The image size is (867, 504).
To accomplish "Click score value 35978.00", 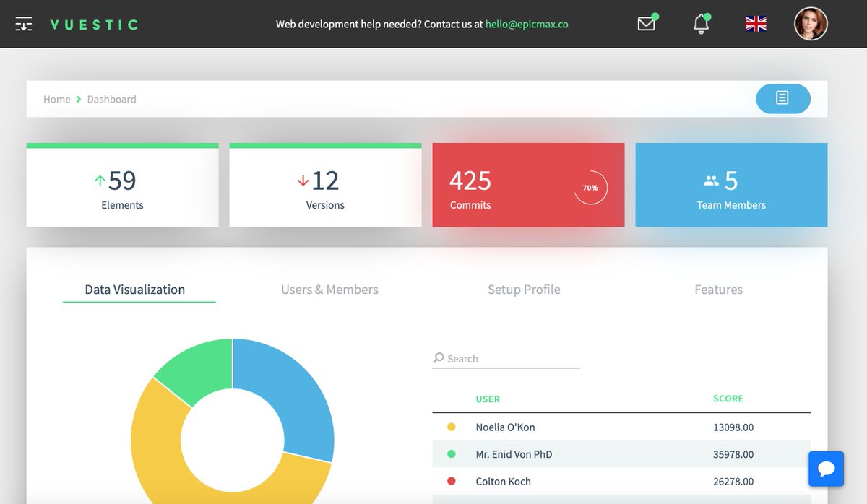I will pos(733,454).
